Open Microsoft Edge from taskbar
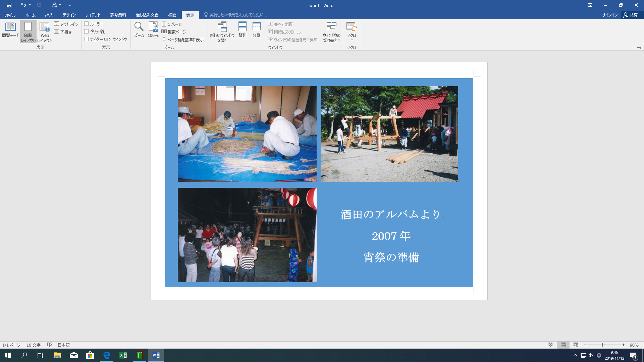 click(107, 355)
